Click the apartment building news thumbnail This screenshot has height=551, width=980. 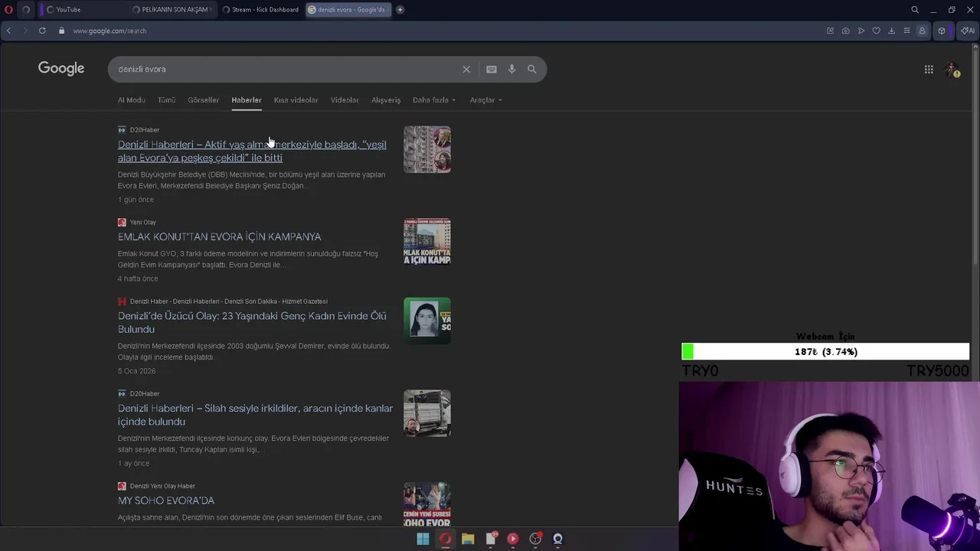pyautogui.click(x=427, y=149)
